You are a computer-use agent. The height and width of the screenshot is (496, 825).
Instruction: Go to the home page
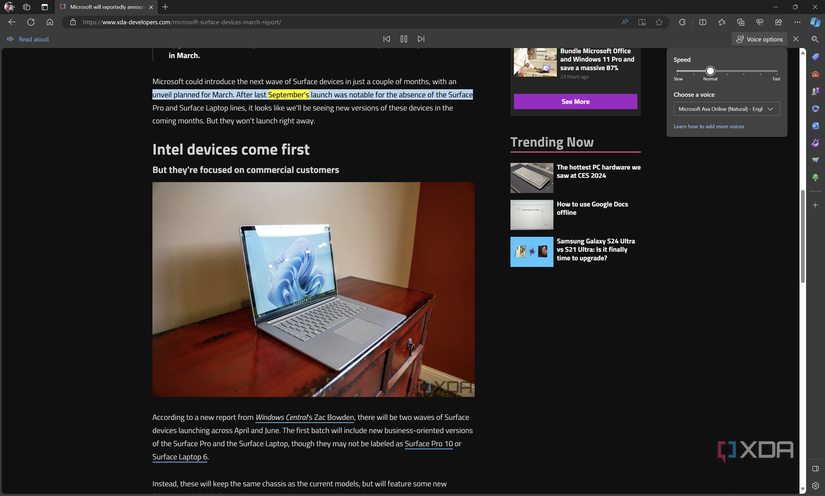(x=49, y=22)
